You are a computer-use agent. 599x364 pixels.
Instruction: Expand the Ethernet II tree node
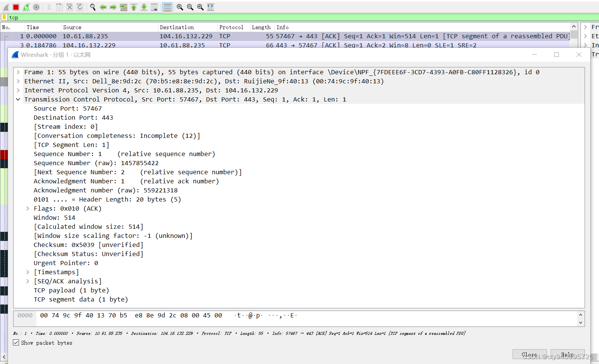pos(18,81)
